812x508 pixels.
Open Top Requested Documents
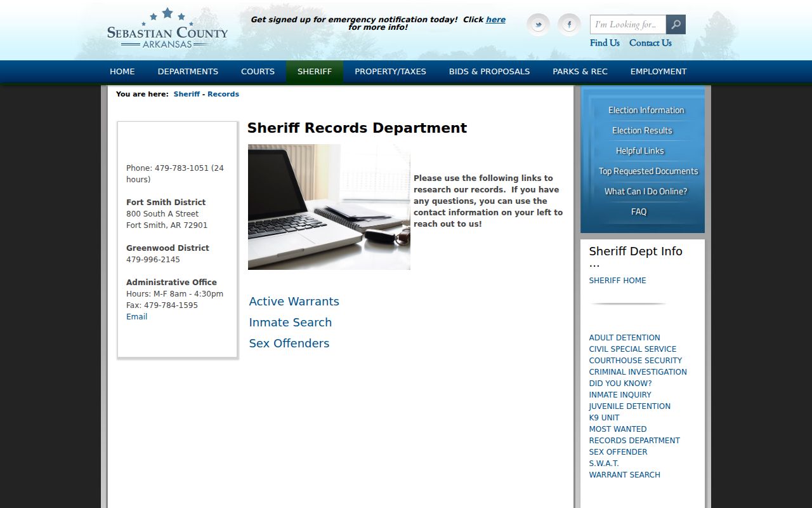click(x=648, y=171)
